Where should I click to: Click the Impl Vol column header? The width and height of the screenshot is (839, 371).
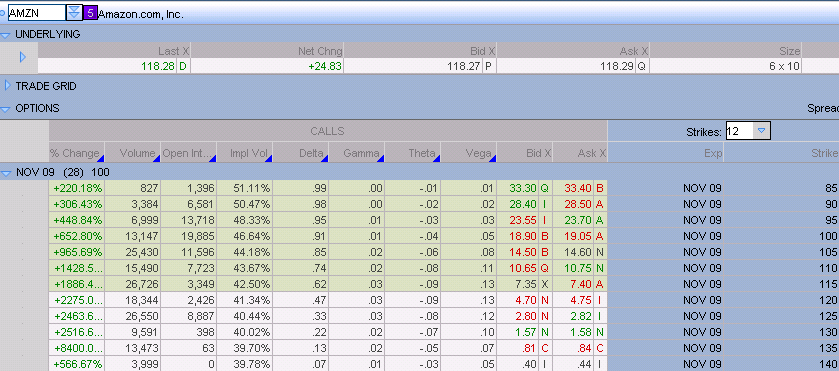point(245,154)
